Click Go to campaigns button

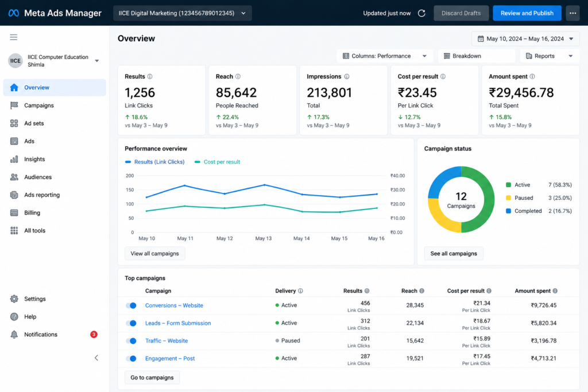(x=152, y=378)
